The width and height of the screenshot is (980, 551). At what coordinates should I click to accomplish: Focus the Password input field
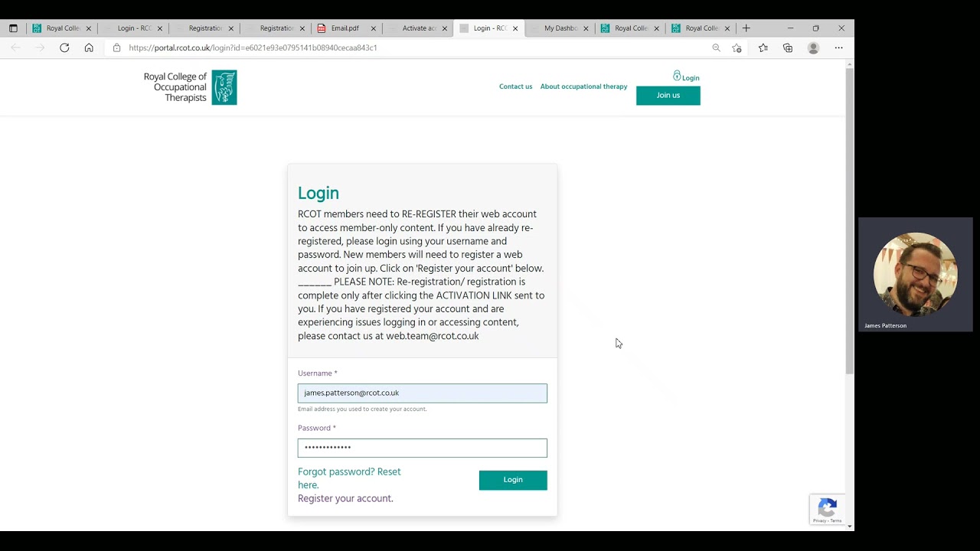coord(423,448)
